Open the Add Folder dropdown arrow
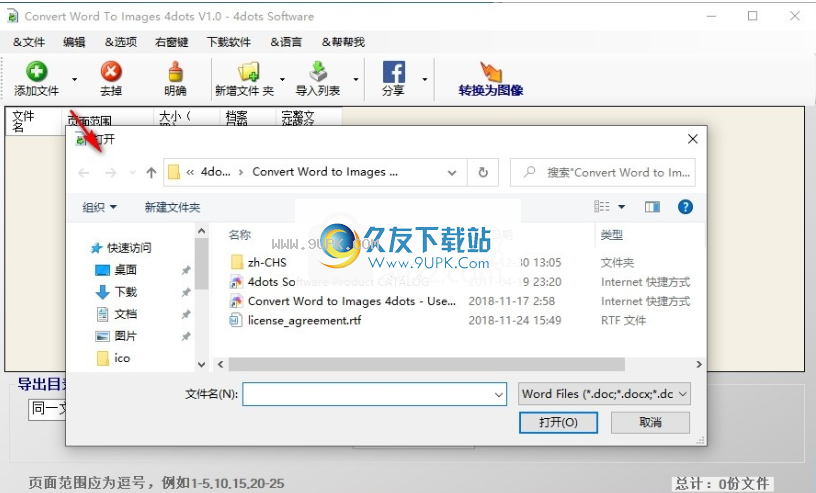Image resolution: width=816 pixels, height=493 pixels. tap(282, 79)
